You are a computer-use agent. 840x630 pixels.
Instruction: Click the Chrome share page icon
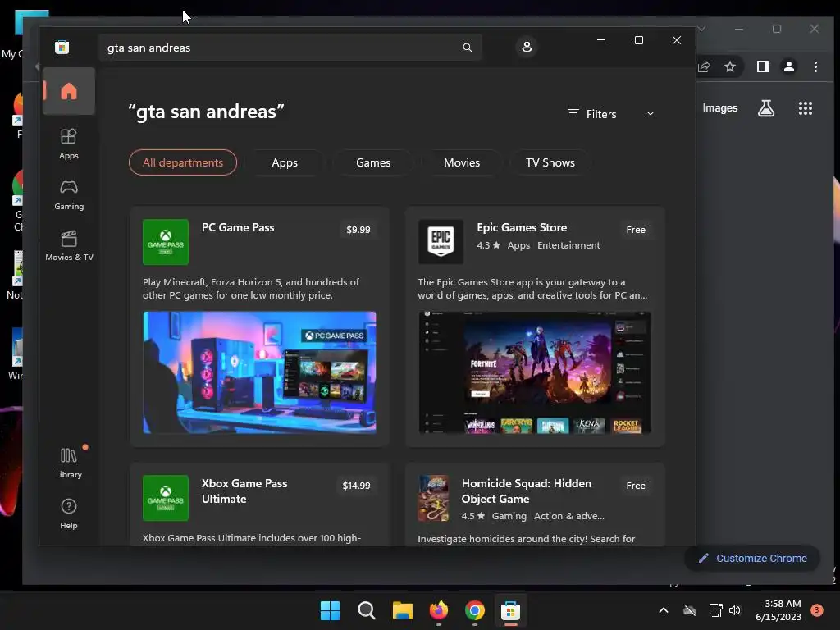(704, 66)
